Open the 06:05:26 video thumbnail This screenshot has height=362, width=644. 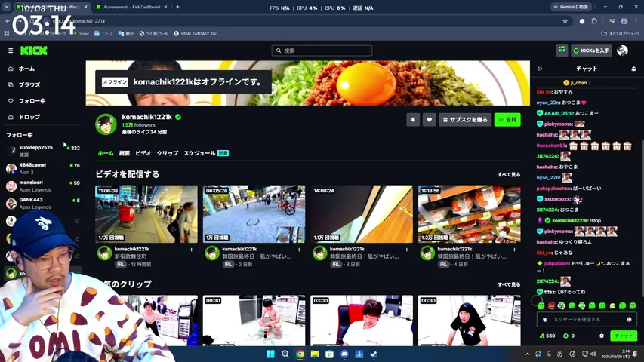pyautogui.click(x=254, y=214)
